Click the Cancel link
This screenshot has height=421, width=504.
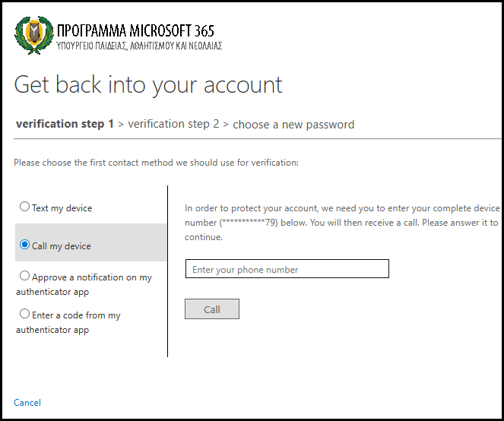tap(27, 403)
